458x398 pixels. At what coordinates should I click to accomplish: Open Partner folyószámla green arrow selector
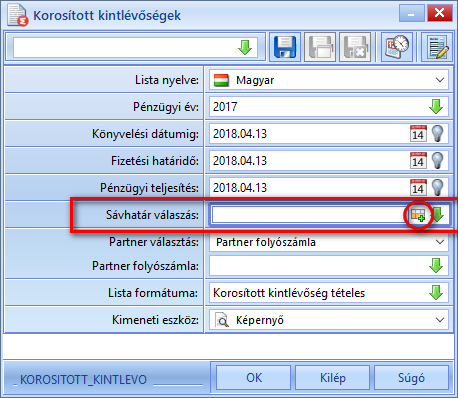click(436, 266)
